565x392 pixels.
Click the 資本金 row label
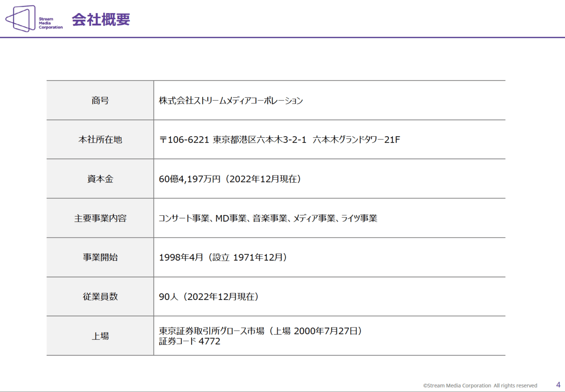point(100,179)
